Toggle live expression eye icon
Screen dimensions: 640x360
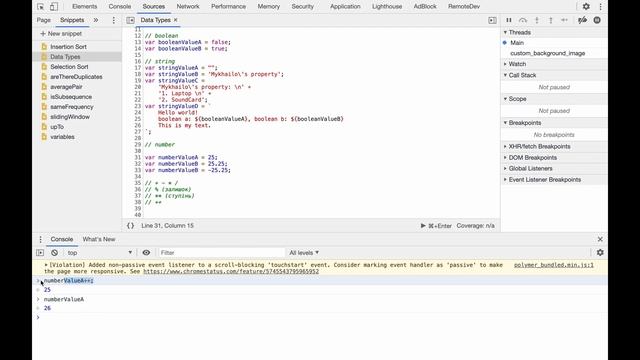[146, 253]
